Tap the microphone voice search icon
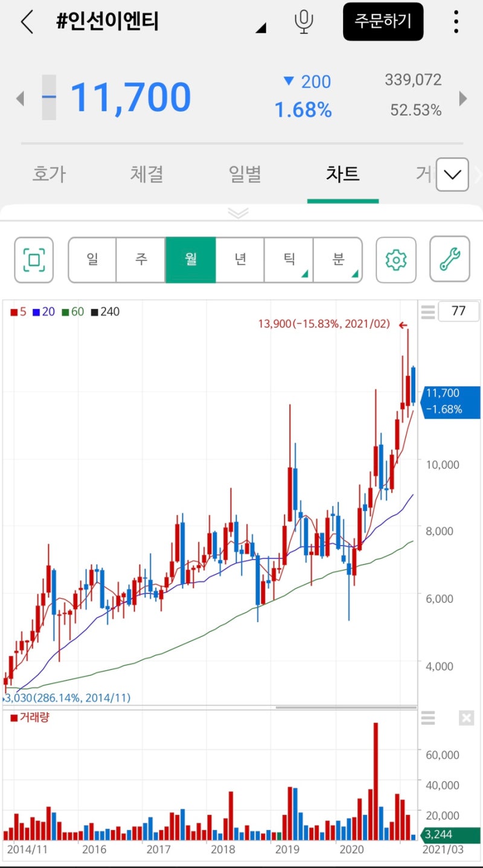 click(304, 22)
